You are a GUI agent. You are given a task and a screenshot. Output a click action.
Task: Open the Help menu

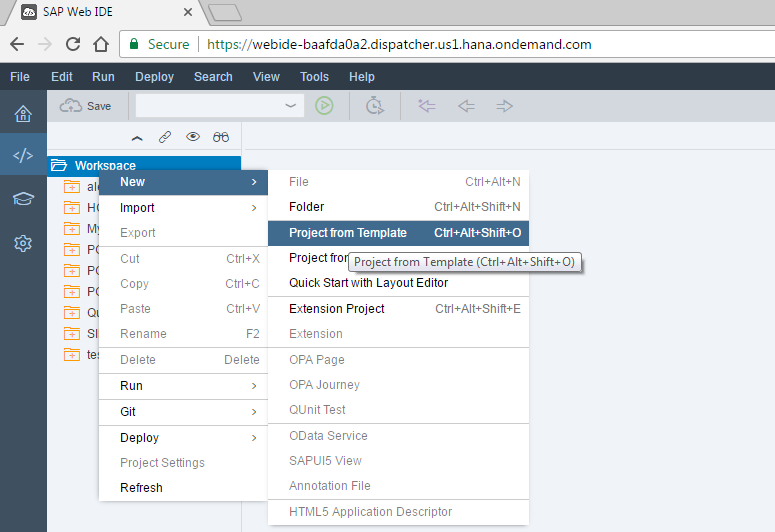362,77
